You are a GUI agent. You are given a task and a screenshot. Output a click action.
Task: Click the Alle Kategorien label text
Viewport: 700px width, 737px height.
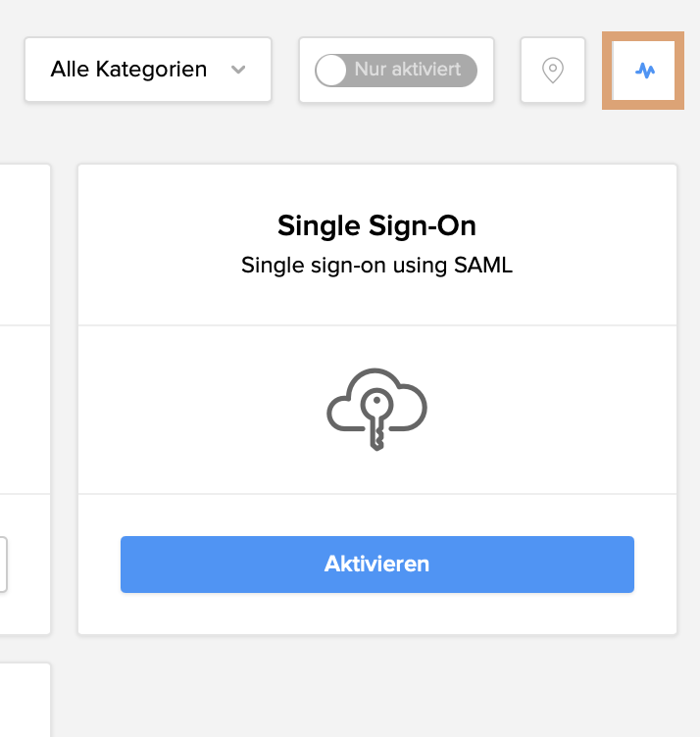[128, 70]
